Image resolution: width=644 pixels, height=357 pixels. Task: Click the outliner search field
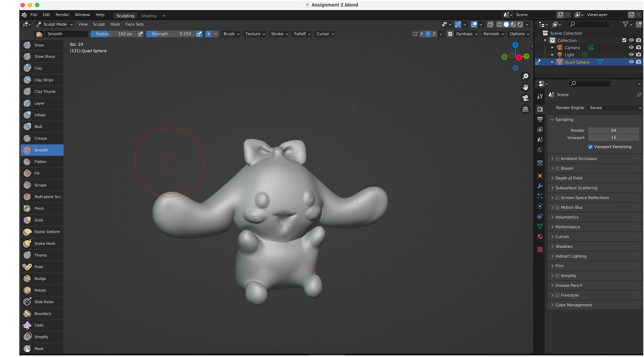(x=589, y=24)
